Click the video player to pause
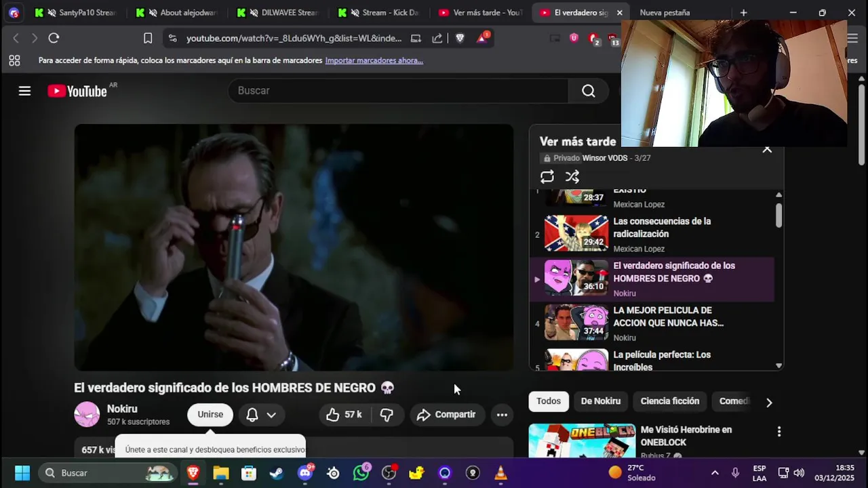868x488 pixels. pyautogui.click(x=294, y=247)
